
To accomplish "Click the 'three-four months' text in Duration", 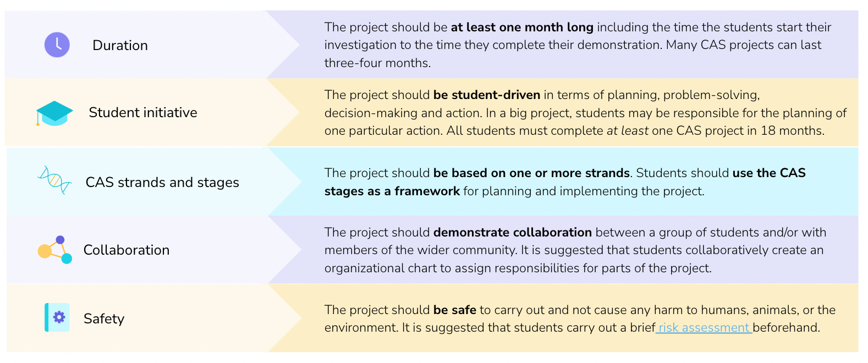I will click(377, 63).
